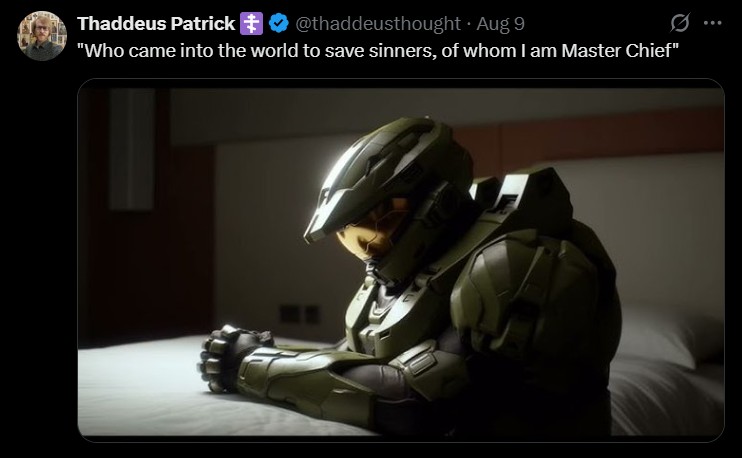Expand the Master Chief praying image
This screenshot has width=742, height=458.
click(x=401, y=260)
